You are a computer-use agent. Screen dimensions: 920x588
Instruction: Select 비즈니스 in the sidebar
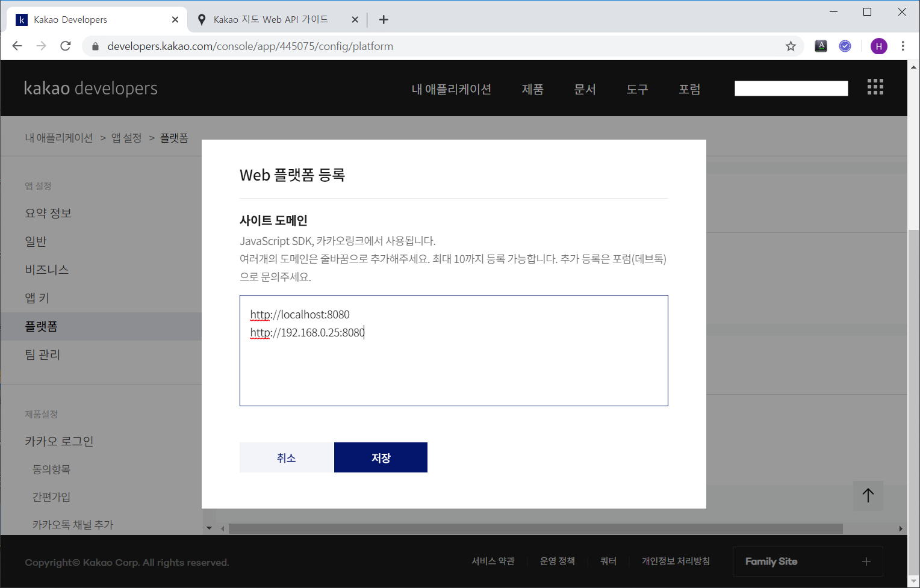click(47, 270)
